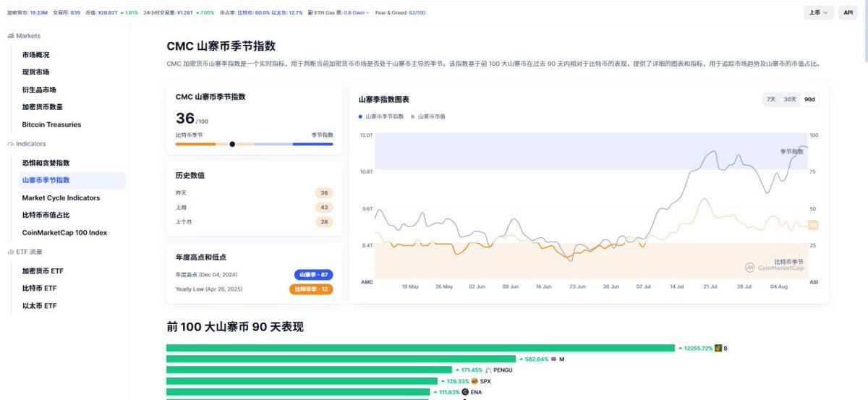Open Market Cycle Indicators page
Screen dimensions: 868x400
coord(61,197)
